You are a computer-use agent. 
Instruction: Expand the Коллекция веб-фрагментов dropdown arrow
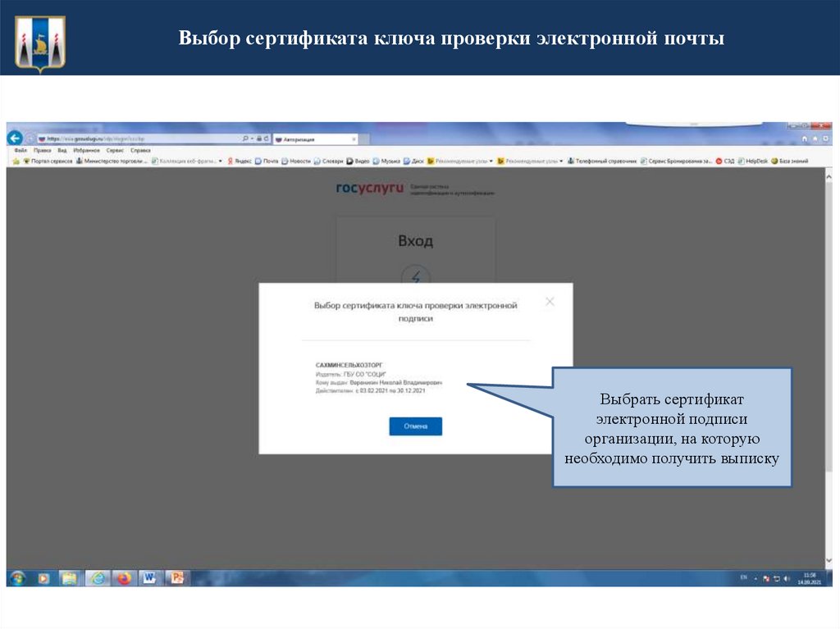221,159
